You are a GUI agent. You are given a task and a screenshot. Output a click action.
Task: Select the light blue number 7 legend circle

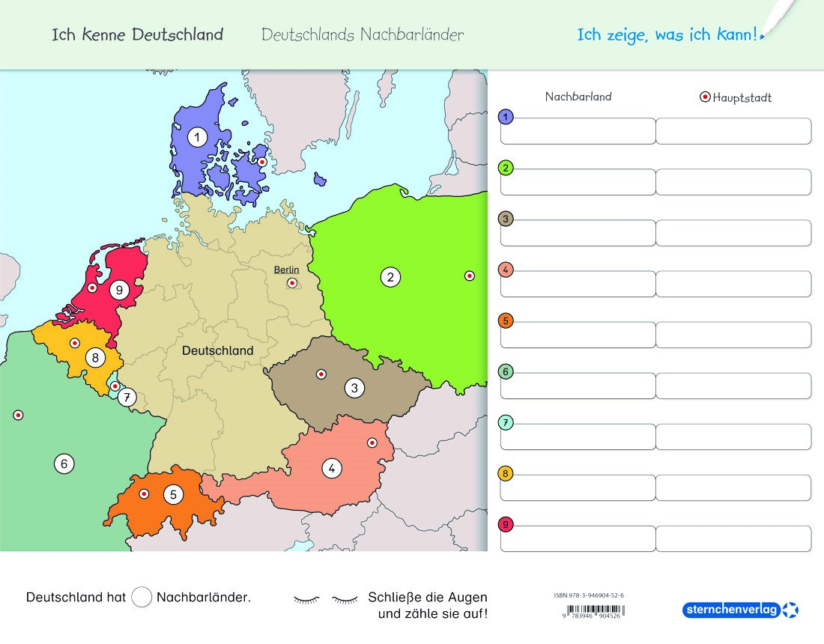(x=506, y=422)
